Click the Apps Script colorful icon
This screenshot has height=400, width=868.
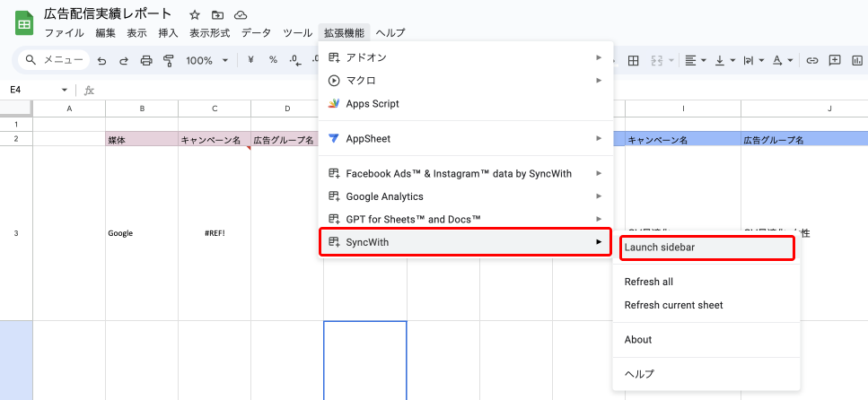pyautogui.click(x=334, y=103)
